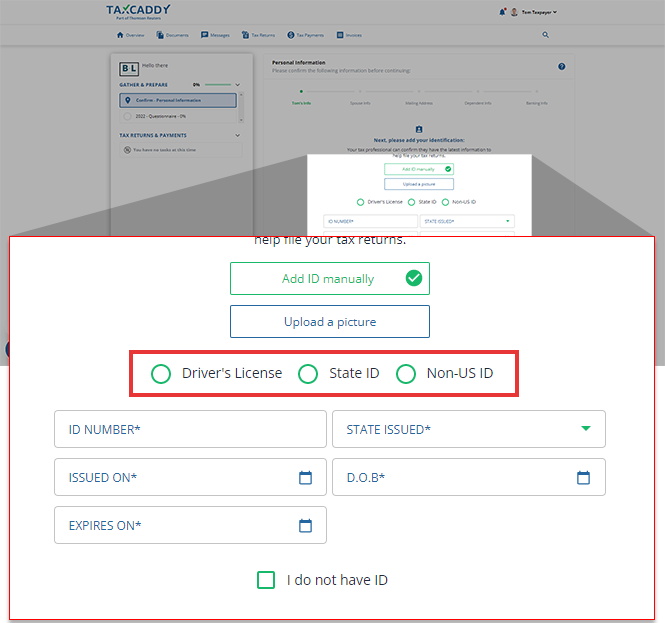Click small ID NUMBER field in background form
Viewport: 665px width, 623px height.
pos(370,221)
